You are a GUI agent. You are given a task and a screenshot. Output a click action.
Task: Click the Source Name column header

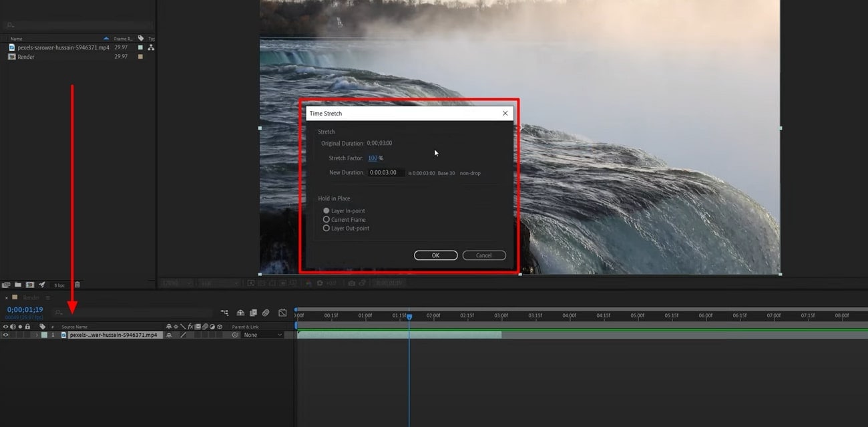(74, 327)
